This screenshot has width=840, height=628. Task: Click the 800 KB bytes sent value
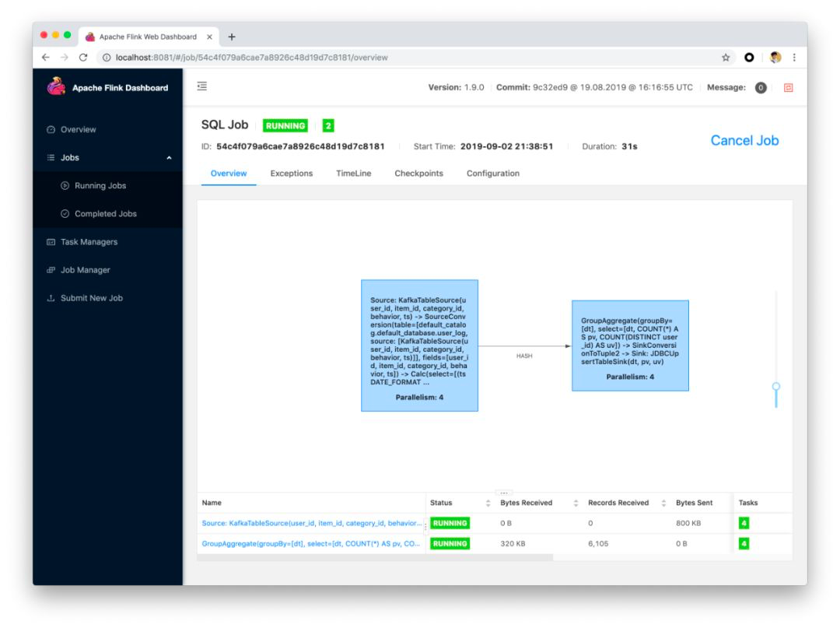[x=688, y=523]
